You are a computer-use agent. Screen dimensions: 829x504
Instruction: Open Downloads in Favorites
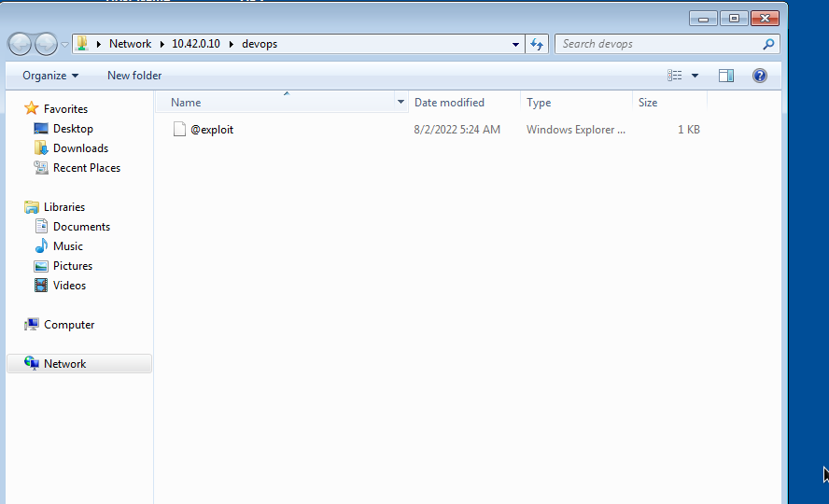pyautogui.click(x=80, y=147)
